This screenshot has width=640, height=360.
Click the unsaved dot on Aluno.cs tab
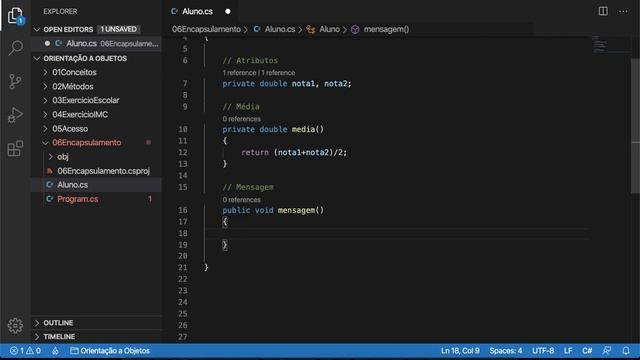pyautogui.click(x=228, y=11)
